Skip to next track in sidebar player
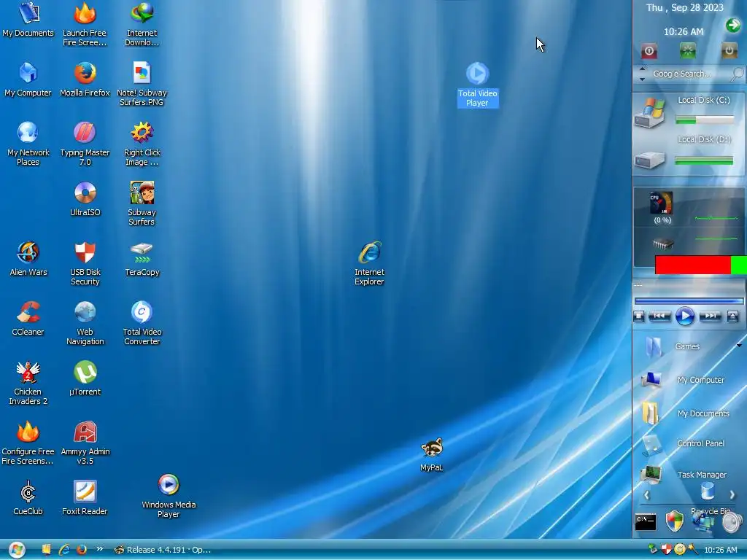Image resolution: width=747 pixels, height=560 pixels. (x=711, y=316)
